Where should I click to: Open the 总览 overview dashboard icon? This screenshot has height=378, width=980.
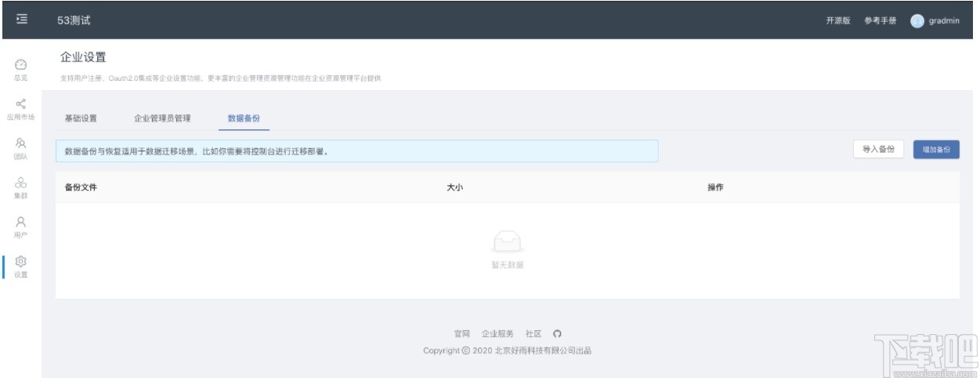[x=21, y=64]
